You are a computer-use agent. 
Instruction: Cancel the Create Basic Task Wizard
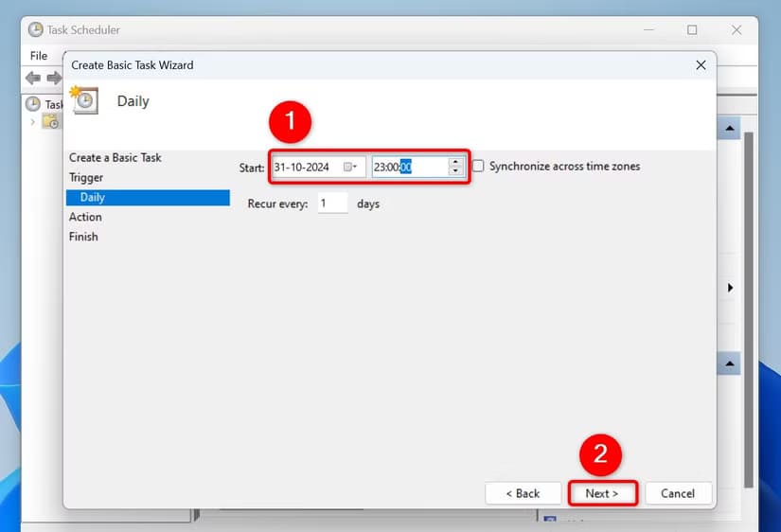pyautogui.click(x=678, y=493)
